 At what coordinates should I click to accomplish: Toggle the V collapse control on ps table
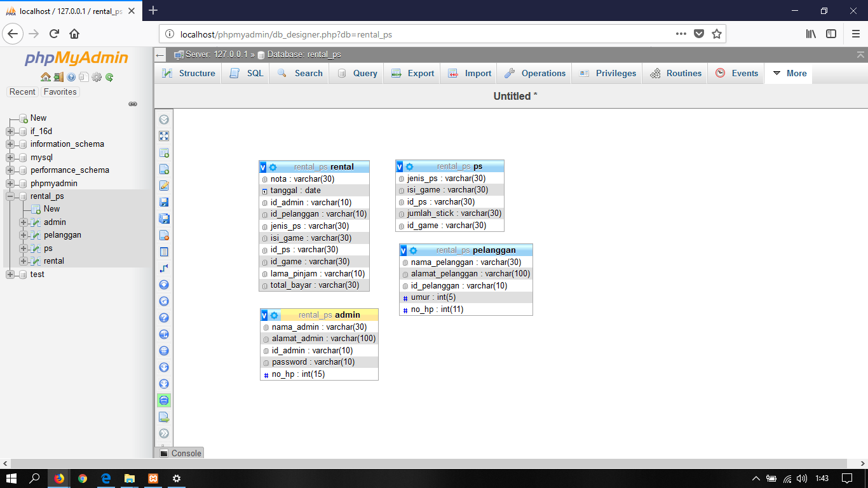coord(401,165)
